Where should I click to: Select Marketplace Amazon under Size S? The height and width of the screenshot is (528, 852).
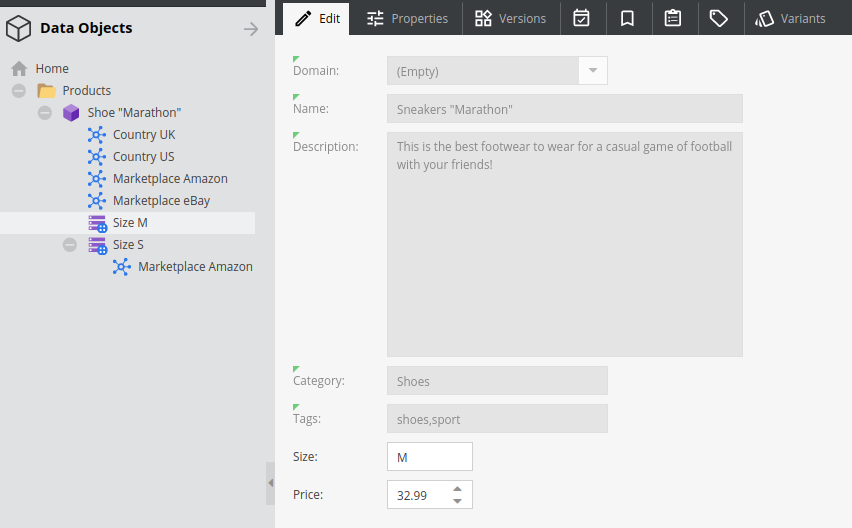pyautogui.click(x=195, y=267)
